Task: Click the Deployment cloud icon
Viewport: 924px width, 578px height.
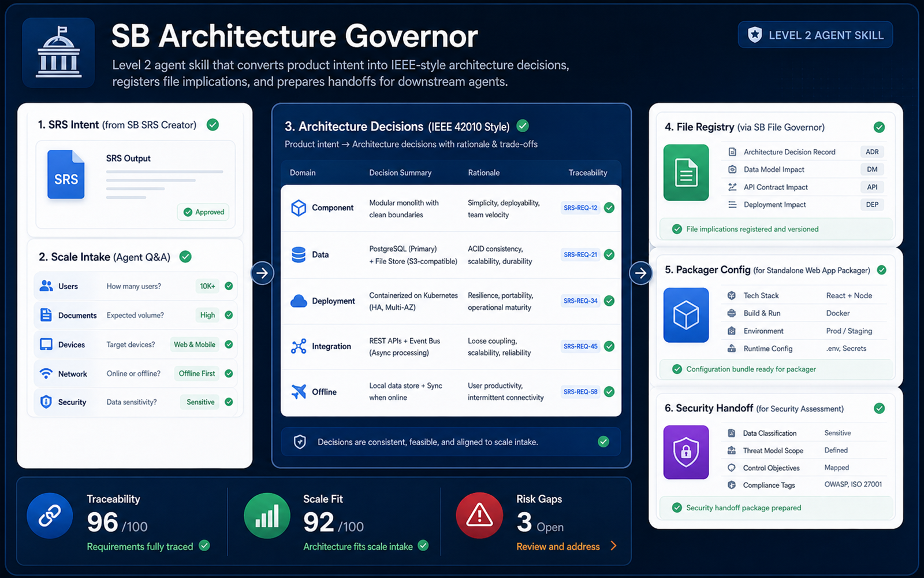Action: [299, 301]
